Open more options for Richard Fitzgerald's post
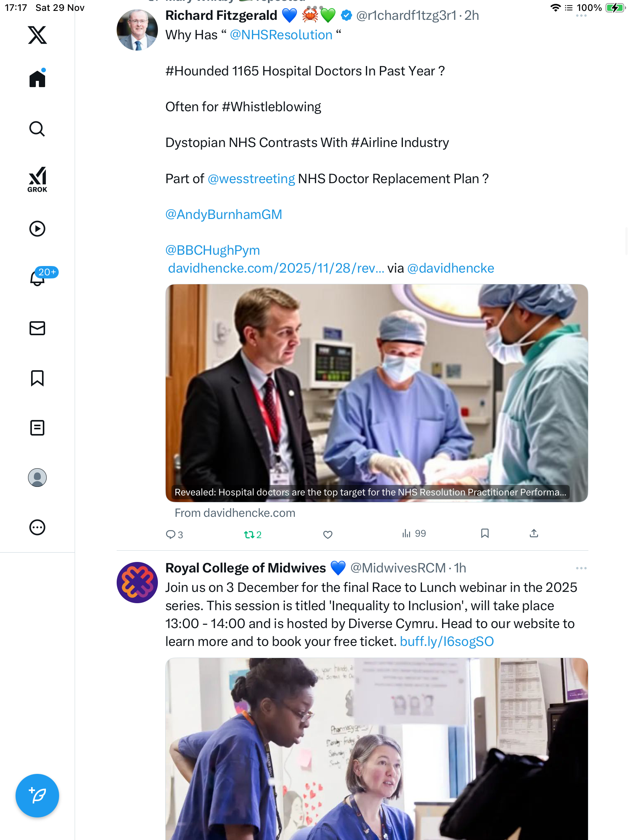Screen dimensions: 630x840 [581, 16]
